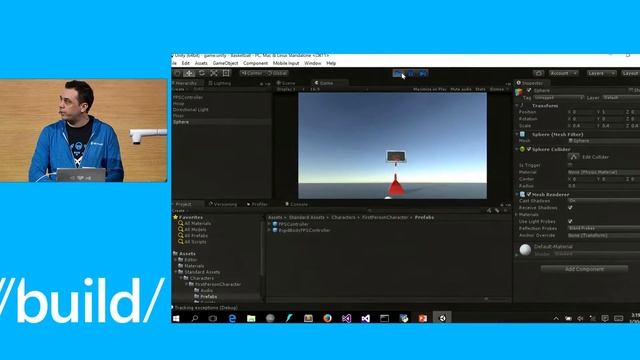Select Directional Light in the Hierarchy
Viewport: 640px width, 360px height.
coord(191,110)
